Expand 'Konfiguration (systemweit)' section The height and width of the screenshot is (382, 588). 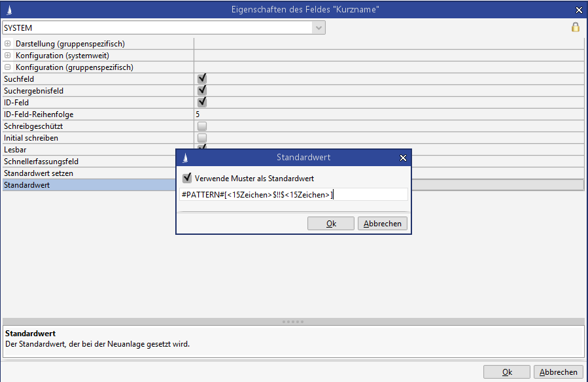click(x=8, y=56)
